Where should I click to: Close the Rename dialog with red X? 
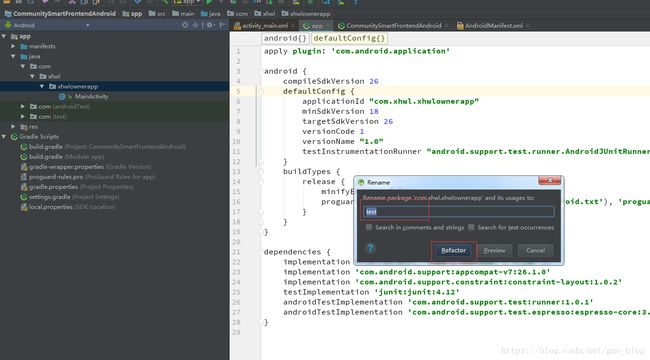coord(550,180)
